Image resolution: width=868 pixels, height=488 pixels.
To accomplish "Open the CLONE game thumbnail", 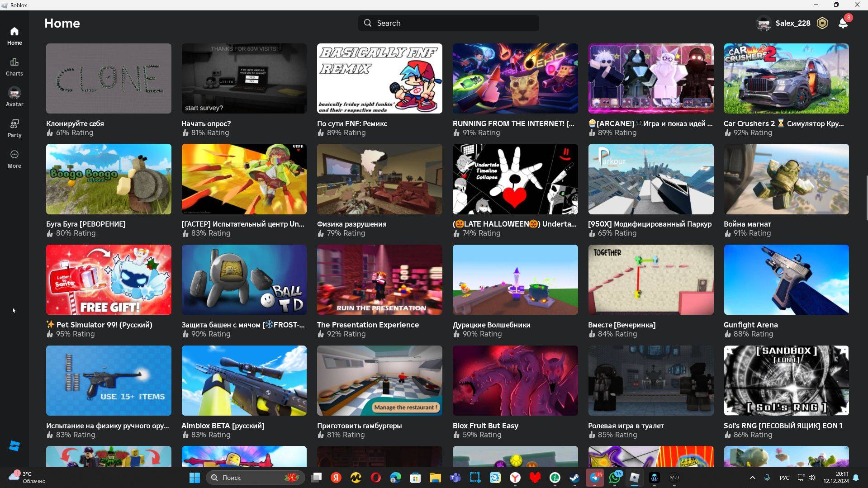I will coord(109,79).
